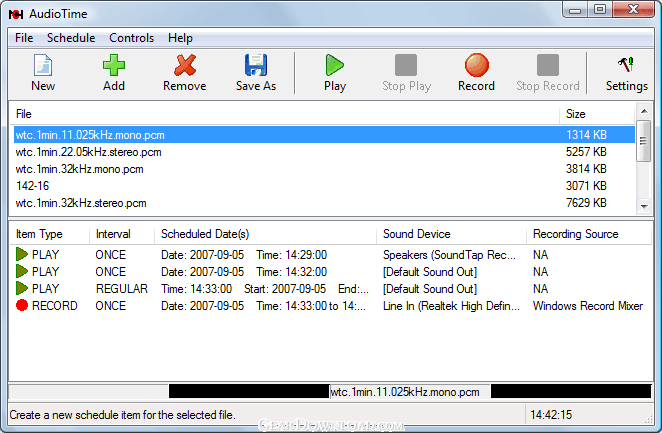Open the Schedule menu

coord(71,38)
